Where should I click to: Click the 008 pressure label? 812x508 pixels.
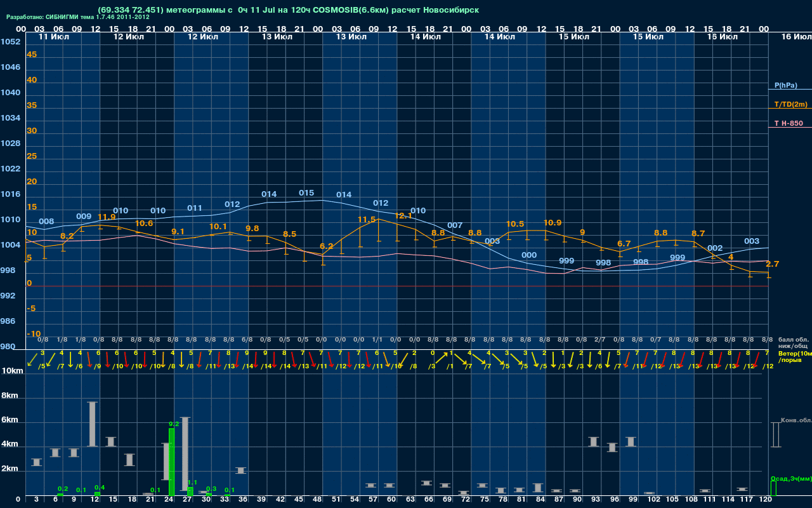(46, 222)
